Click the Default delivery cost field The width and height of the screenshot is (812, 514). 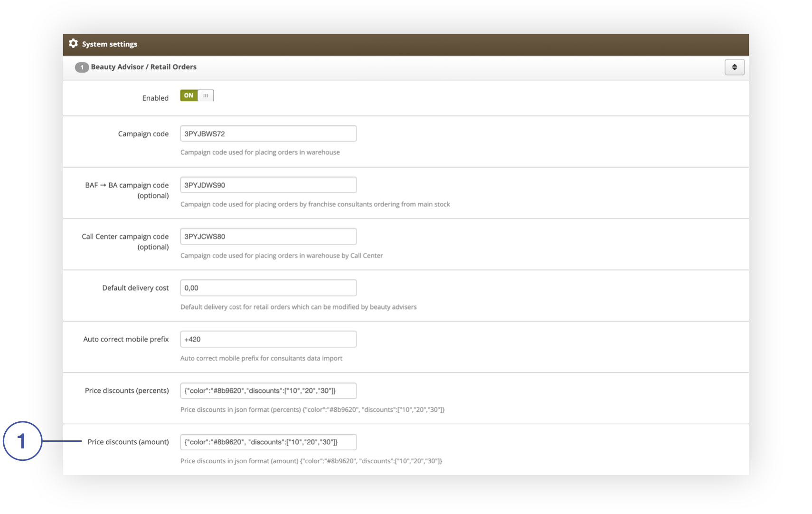[x=268, y=287]
